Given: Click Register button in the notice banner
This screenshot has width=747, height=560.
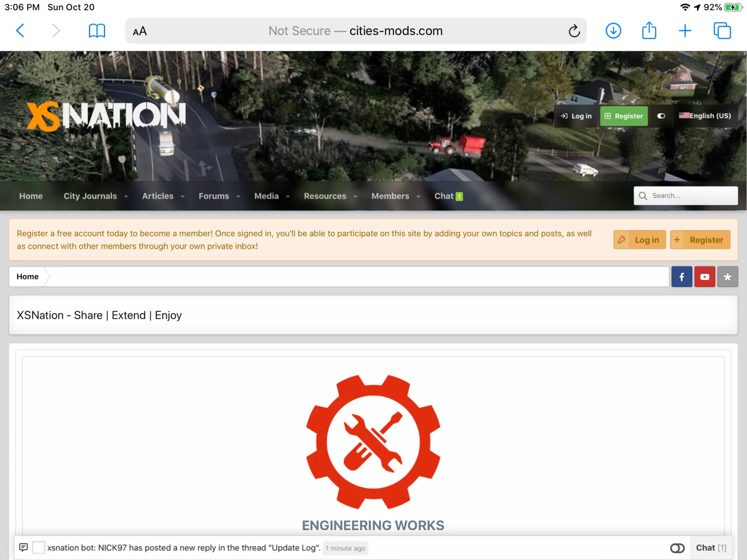Looking at the screenshot, I should pyautogui.click(x=700, y=240).
